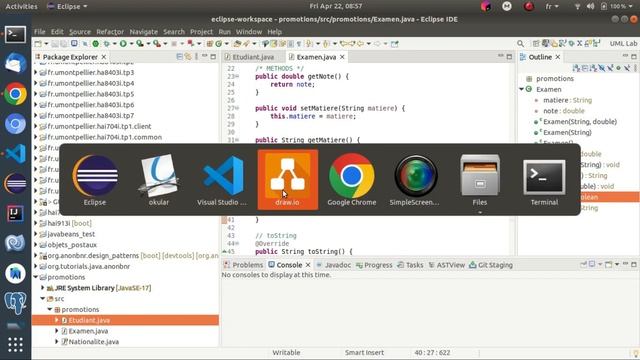Open Terminal from the Ubuntu dock

tap(16, 35)
